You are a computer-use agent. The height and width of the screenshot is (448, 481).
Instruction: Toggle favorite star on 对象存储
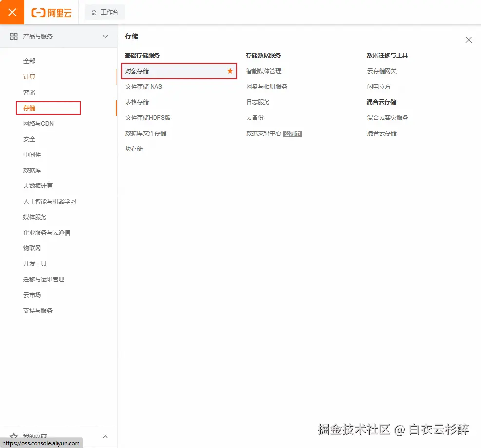pos(230,71)
